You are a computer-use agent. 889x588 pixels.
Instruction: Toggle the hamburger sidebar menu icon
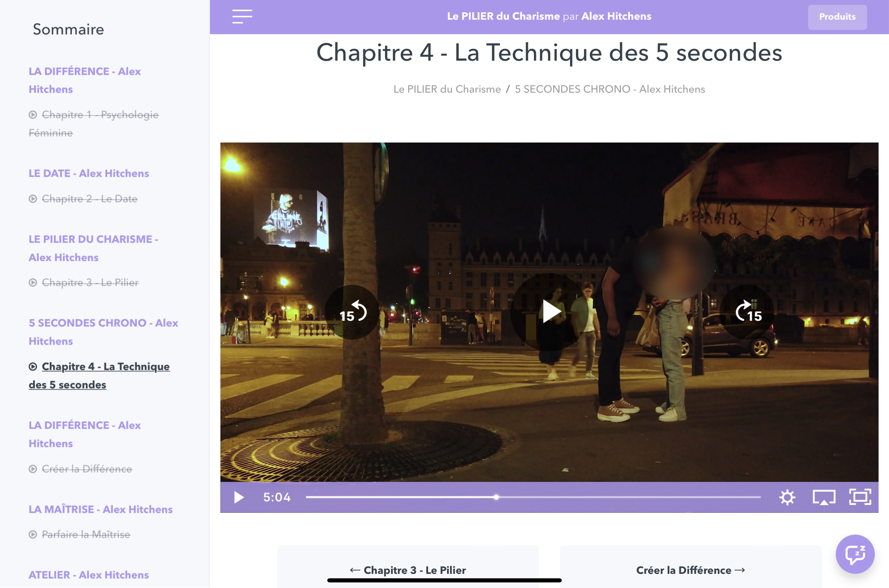pyautogui.click(x=242, y=16)
